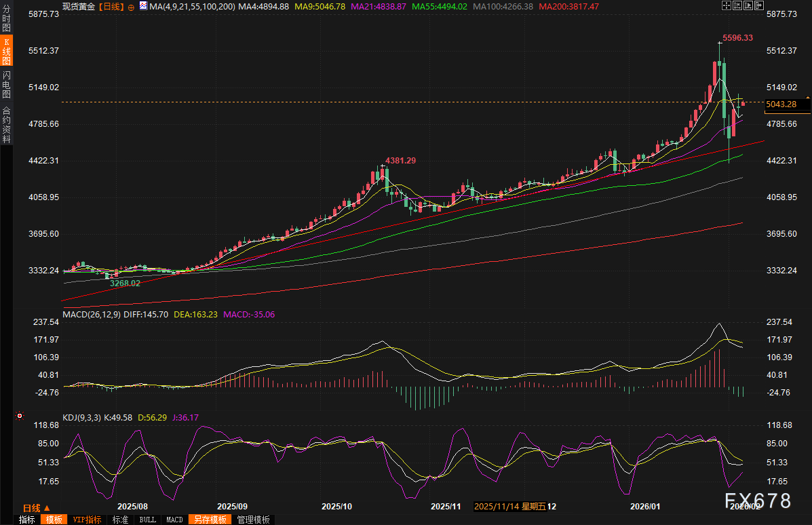The width and height of the screenshot is (812, 525).
Task: Expand the 日线 period selector arrow
Action: pos(47,508)
